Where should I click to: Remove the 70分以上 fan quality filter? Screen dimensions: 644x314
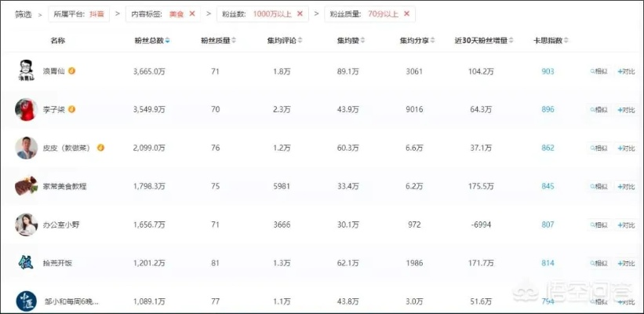pos(406,13)
